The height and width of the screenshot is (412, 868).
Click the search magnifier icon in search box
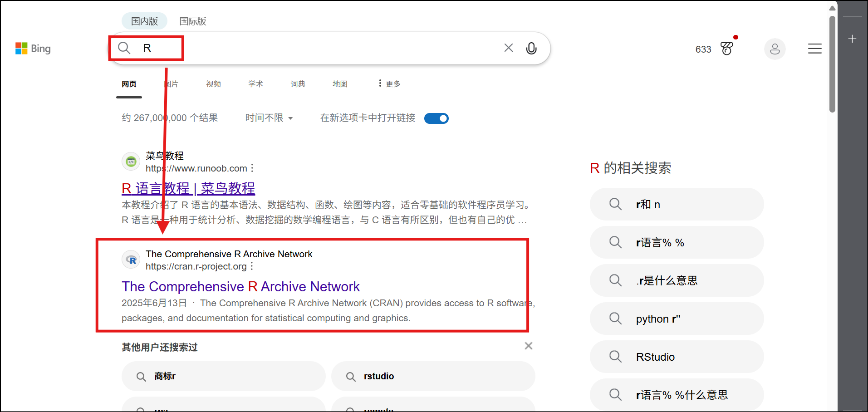pos(124,48)
